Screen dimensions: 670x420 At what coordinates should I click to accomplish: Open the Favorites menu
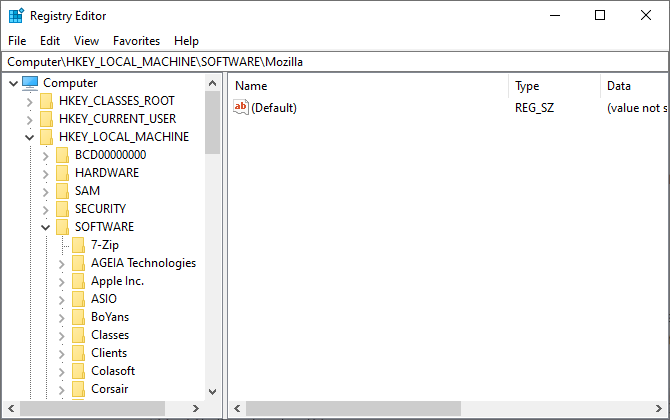(x=136, y=41)
